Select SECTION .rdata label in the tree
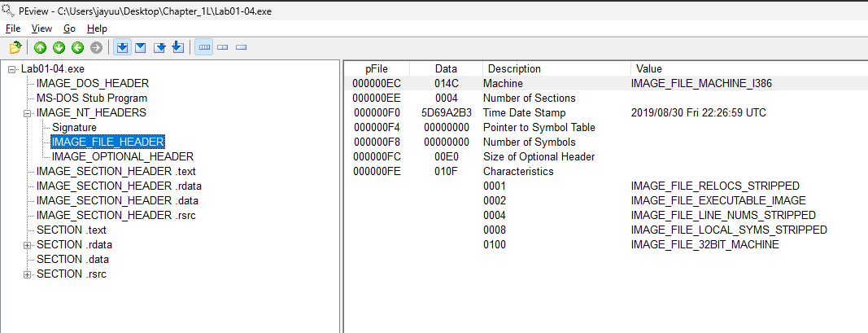Screen dimensions: 868x333 click(75, 244)
